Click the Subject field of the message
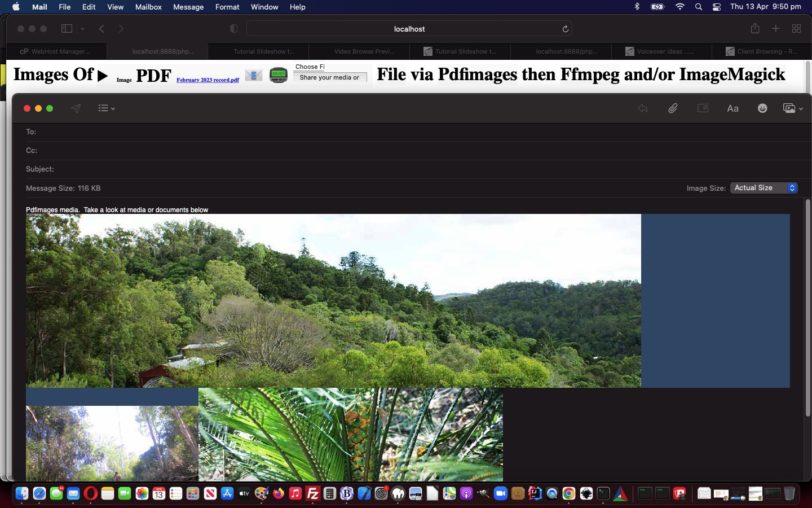Image resolution: width=812 pixels, height=508 pixels. click(395, 169)
